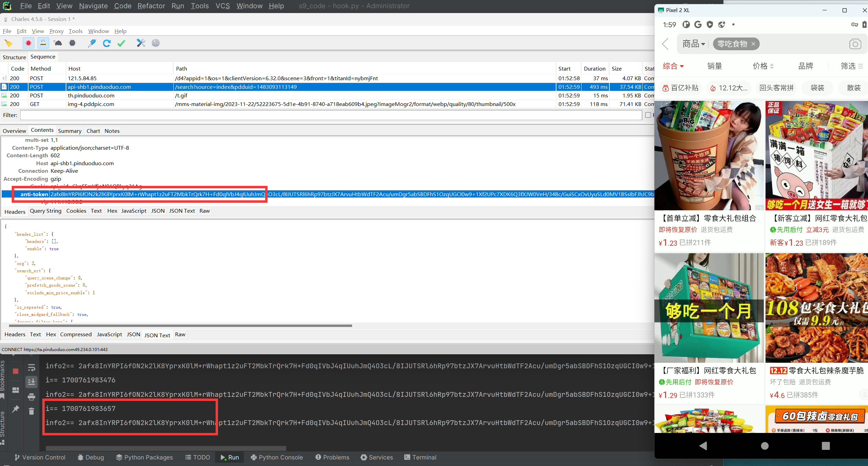Open Terminal tool window

420,457
